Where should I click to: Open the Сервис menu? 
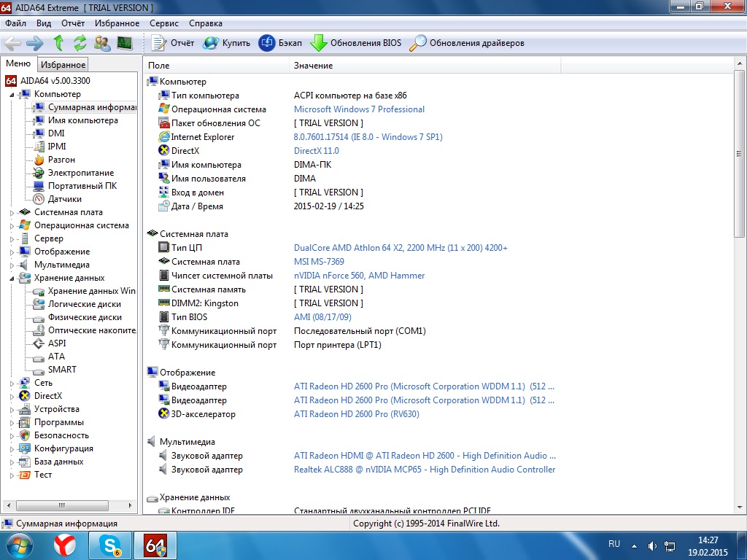click(164, 23)
